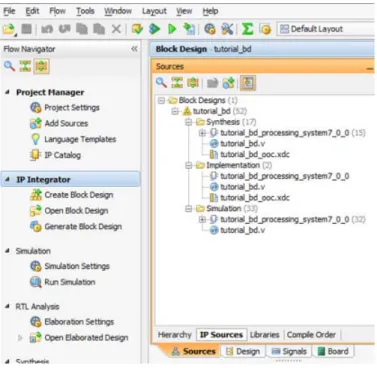Select the Signals bottom tab
377x368 pixels.
[289, 351]
